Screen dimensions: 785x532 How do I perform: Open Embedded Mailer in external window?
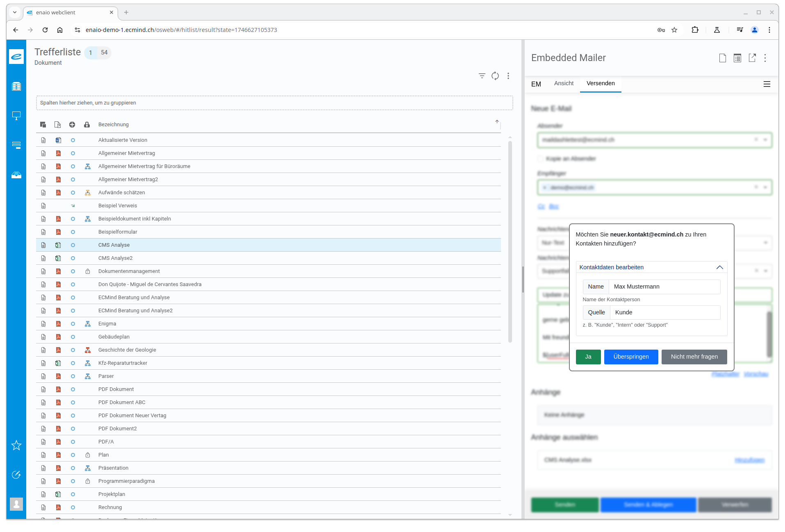(x=752, y=58)
